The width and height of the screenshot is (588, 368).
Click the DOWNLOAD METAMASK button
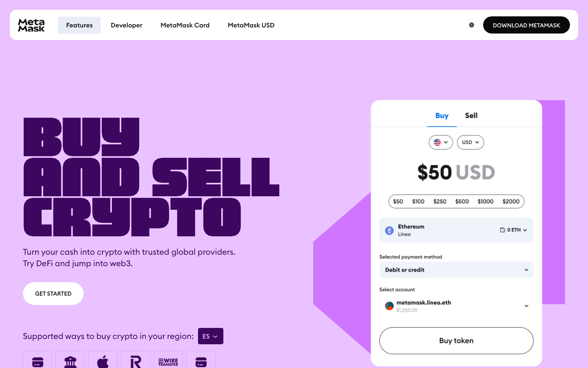click(526, 25)
